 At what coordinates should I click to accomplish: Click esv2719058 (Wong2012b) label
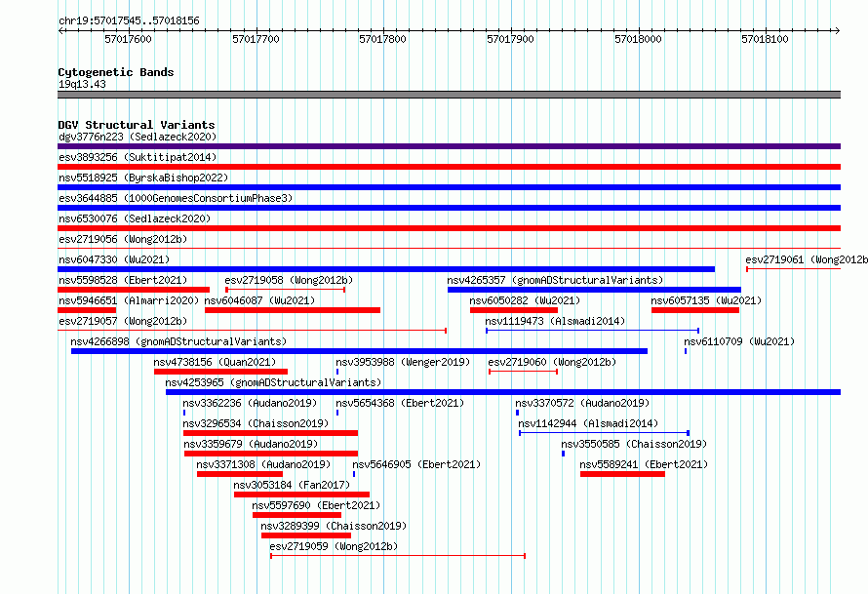pos(289,280)
